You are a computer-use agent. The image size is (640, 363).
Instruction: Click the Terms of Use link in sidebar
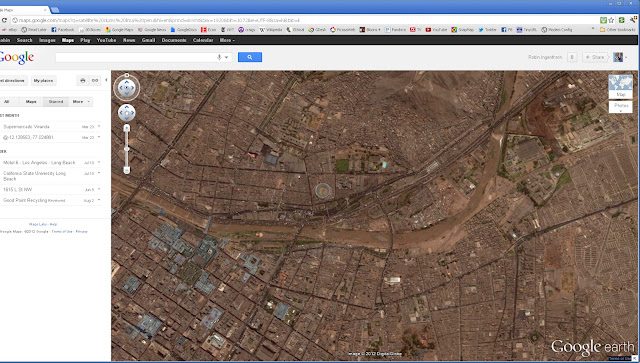coord(62,232)
